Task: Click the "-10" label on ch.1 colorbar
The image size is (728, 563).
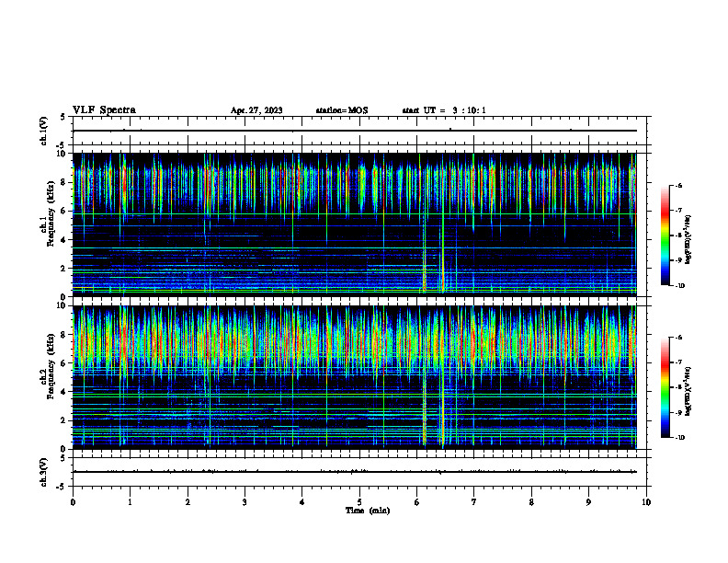Action: 679,286
